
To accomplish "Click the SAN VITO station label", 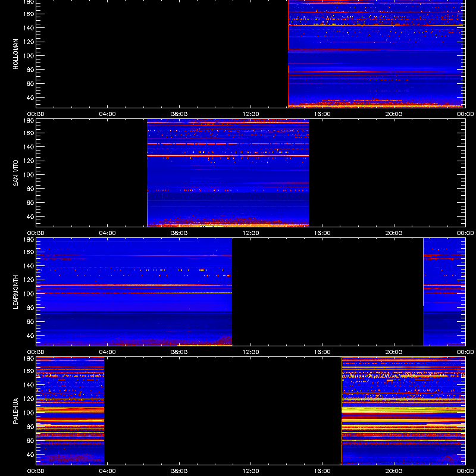I will pos(15,173).
